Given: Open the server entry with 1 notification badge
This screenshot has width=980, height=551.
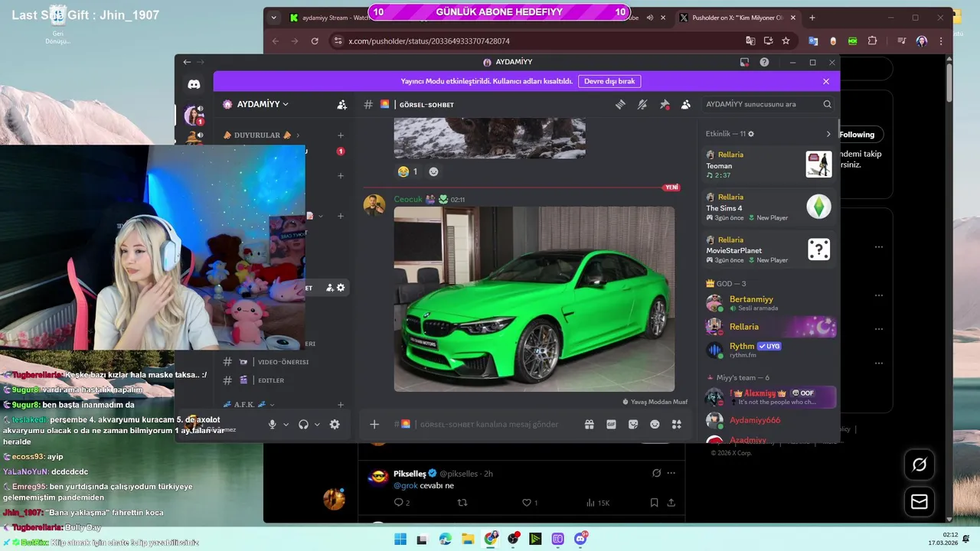Looking at the screenshot, I should click(194, 116).
